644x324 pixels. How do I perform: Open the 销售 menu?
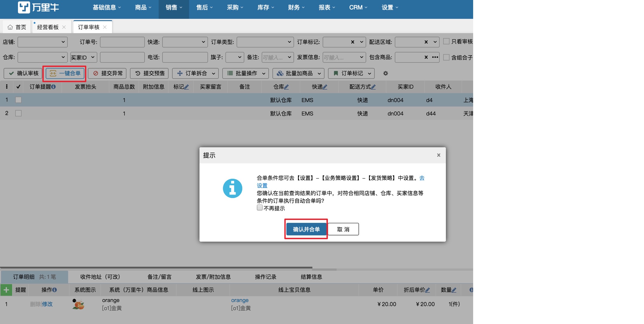click(174, 7)
